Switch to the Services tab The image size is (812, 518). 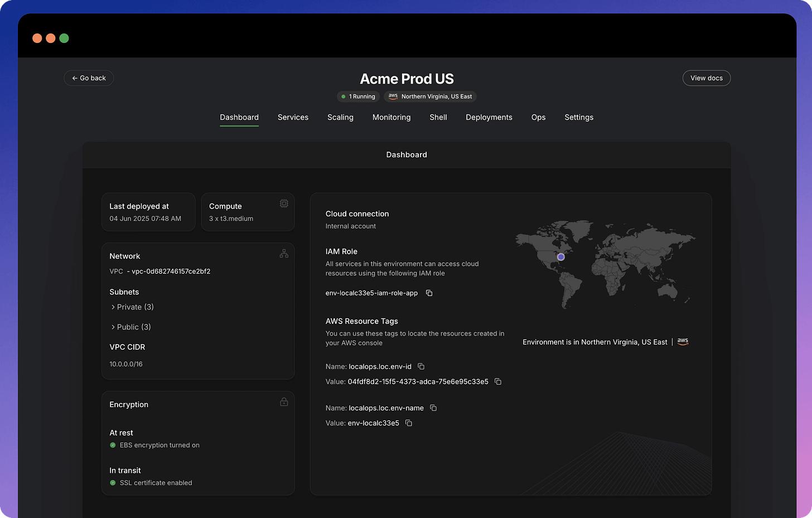point(293,118)
